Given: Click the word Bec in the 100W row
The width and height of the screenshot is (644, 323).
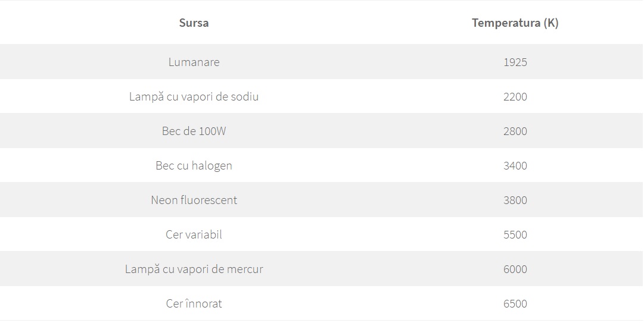Looking at the screenshot, I should click(171, 131).
